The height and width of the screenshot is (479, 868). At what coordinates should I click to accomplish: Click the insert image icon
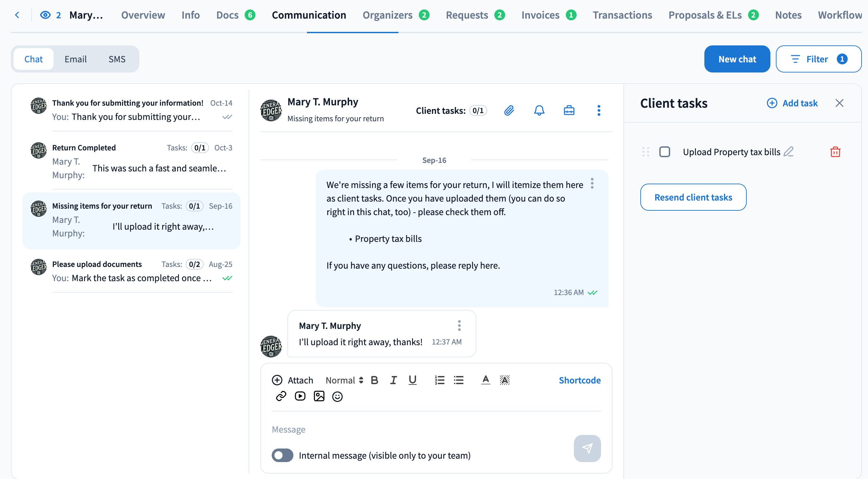point(319,396)
